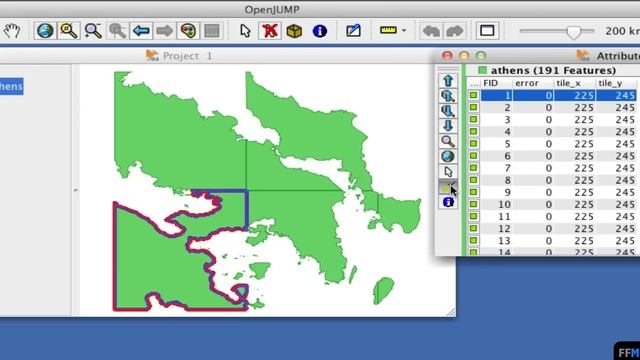640x360 pixels.
Task: Click green square button of row FID 12
Action: point(473,228)
